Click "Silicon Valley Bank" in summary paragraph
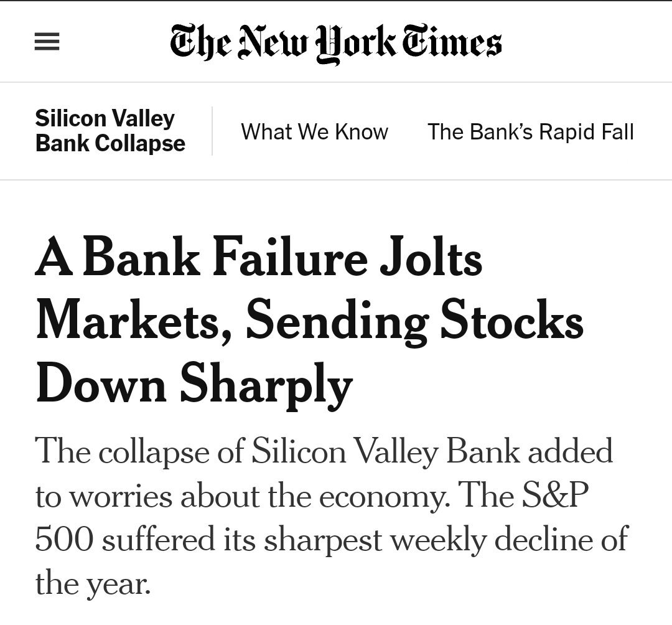Viewport: 672px width, 625px height. [x=386, y=451]
